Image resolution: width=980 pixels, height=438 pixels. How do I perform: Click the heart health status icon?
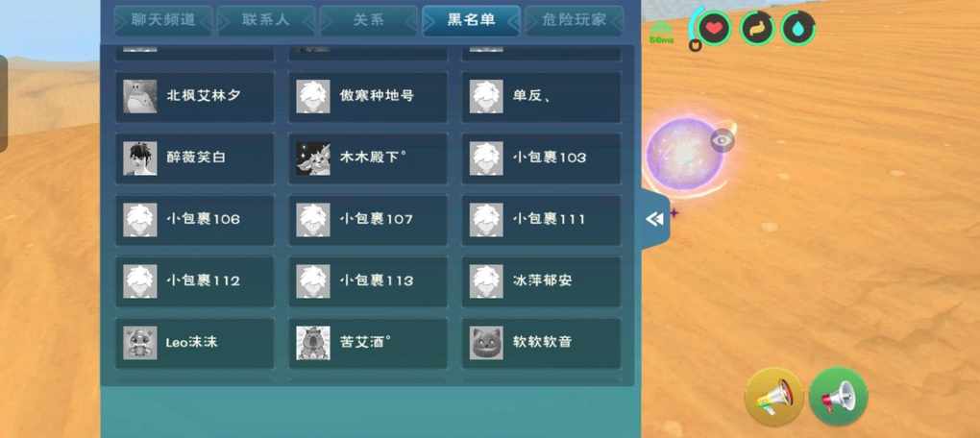pyautogui.click(x=715, y=28)
